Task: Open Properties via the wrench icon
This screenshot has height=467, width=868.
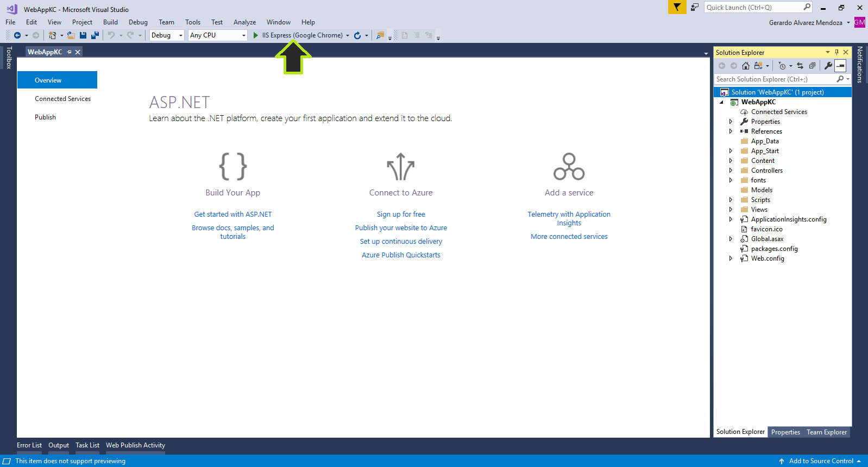Action: (x=828, y=66)
